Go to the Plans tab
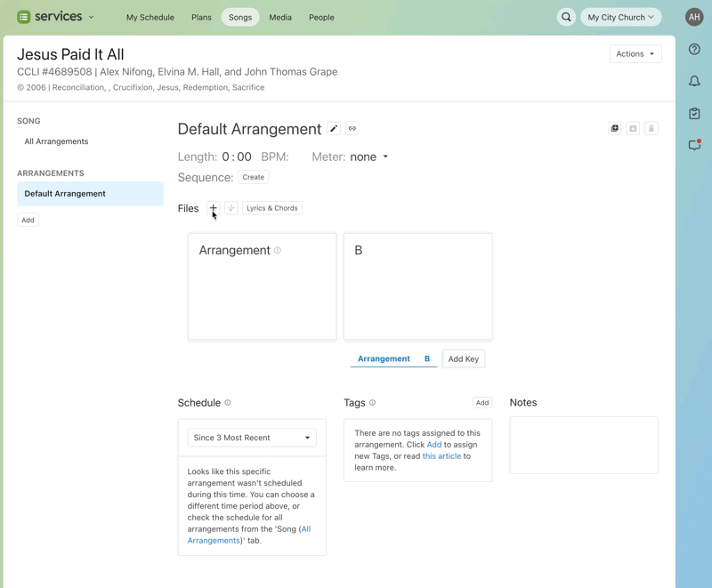This screenshot has width=712, height=588. pos(201,17)
